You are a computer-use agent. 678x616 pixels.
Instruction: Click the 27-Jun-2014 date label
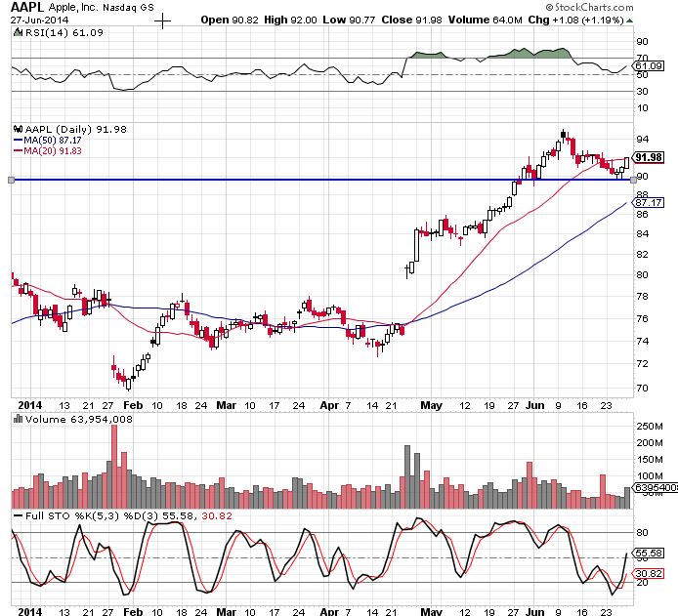[39, 21]
